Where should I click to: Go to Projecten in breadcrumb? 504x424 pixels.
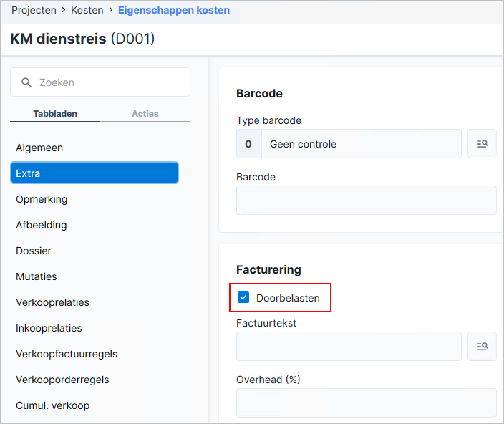pyautogui.click(x=34, y=10)
